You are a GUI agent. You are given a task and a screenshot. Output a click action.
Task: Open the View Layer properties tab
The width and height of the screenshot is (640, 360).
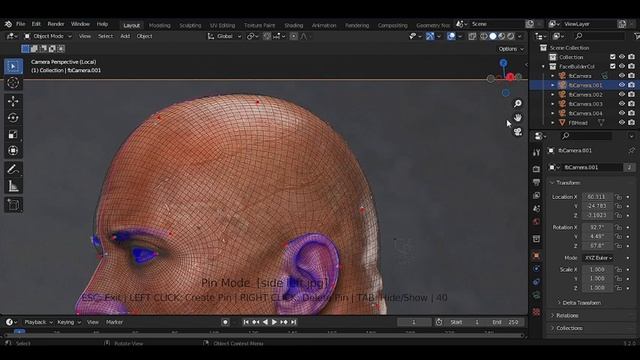(536, 196)
